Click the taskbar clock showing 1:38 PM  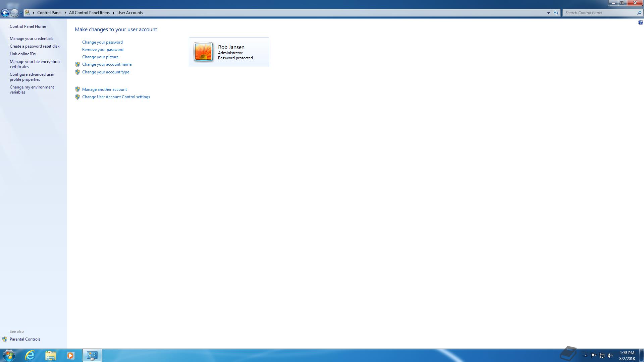click(x=627, y=356)
